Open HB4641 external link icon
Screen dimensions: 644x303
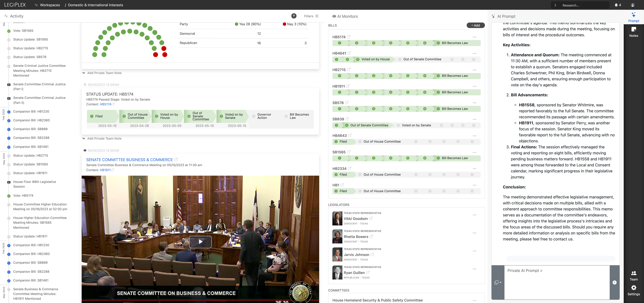(349, 53)
